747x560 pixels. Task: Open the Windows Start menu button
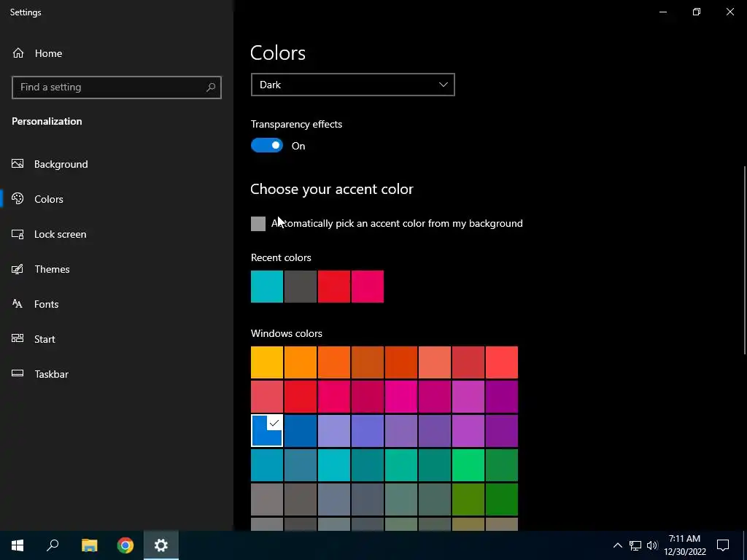tap(18, 545)
